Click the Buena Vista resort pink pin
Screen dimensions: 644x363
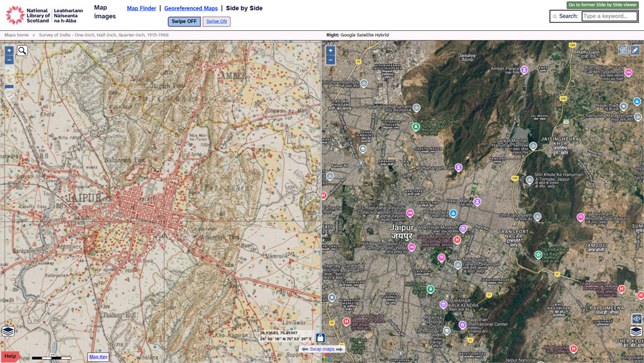[629, 73]
